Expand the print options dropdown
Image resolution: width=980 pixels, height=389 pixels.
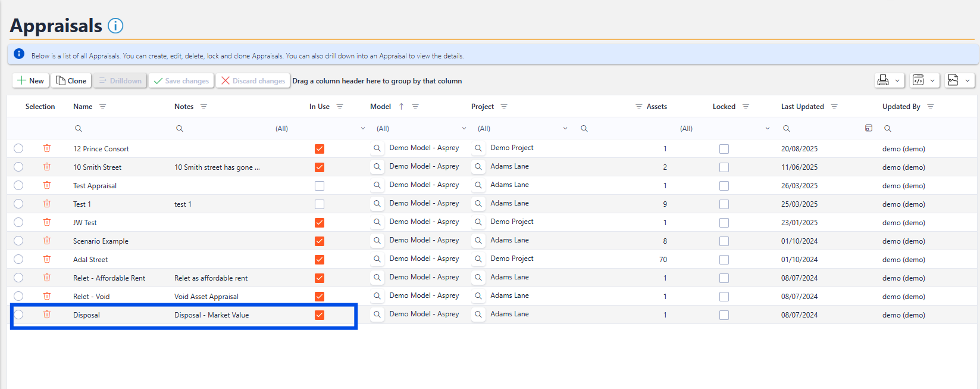(897, 80)
